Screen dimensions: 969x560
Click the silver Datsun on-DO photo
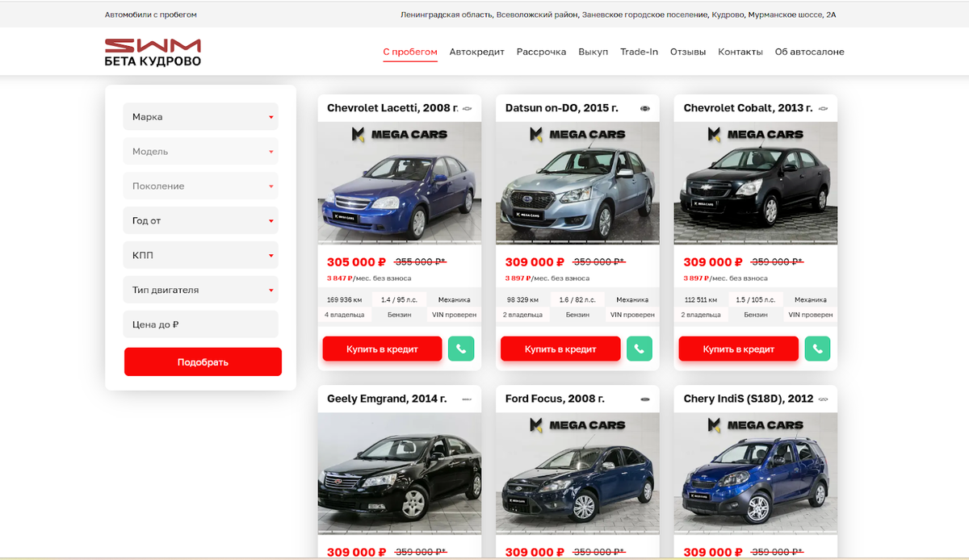click(x=577, y=183)
